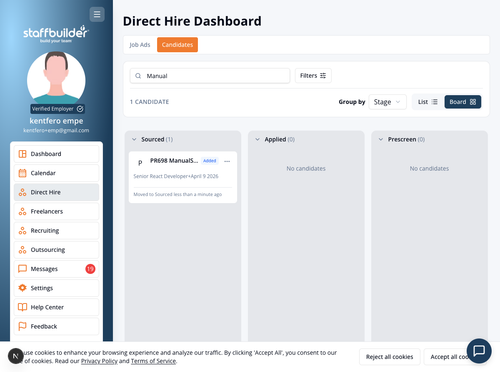The height and width of the screenshot is (372, 500).
Task: Switch to the Job Ads tab
Action: (140, 45)
